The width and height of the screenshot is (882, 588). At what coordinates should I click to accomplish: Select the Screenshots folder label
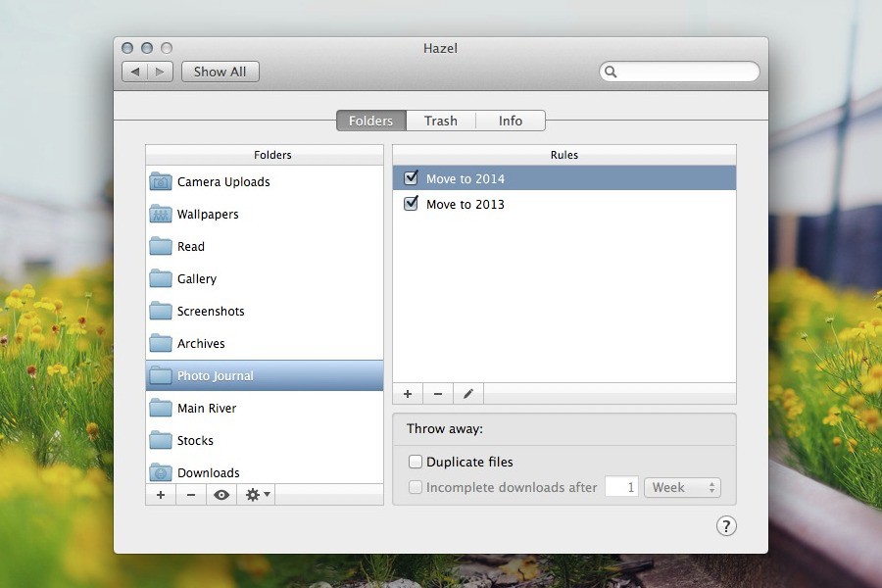coord(211,312)
